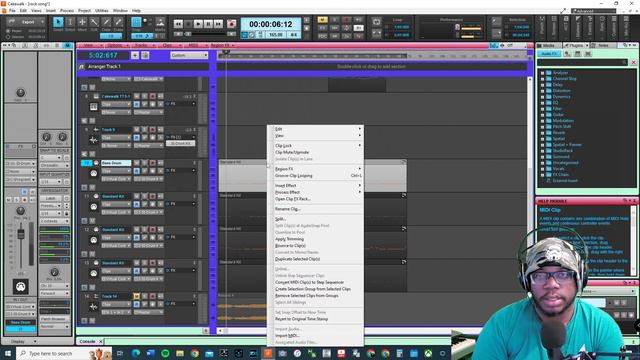Click into the plugin browser search box
The width and height of the screenshot is (640, 360).
(x=583, y=62)
